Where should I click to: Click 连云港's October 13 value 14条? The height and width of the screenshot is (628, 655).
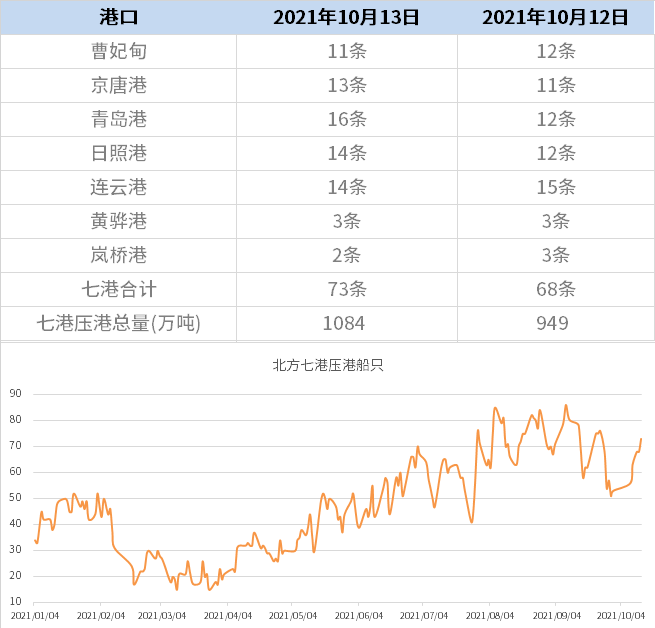pyautogui.click(x=347, y=187)
